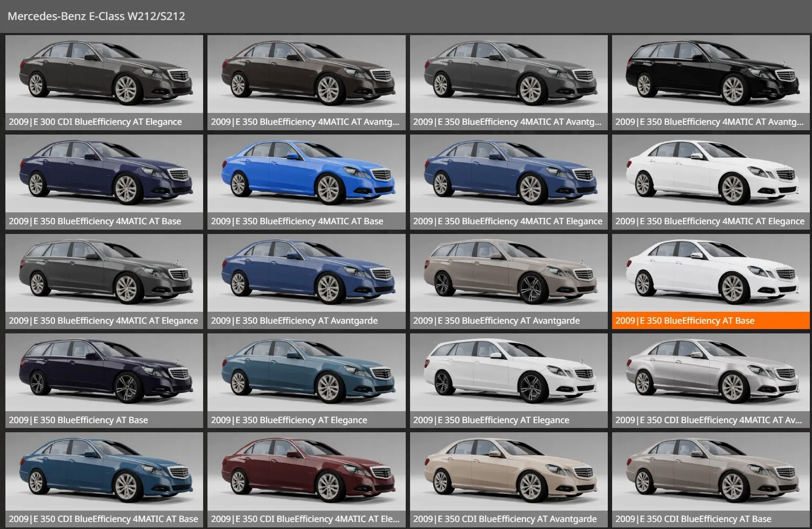Select the gray 4MATIC AT Elegance wagon
Image resolution: width=812 pixels, height=529 pixels.
104,282
